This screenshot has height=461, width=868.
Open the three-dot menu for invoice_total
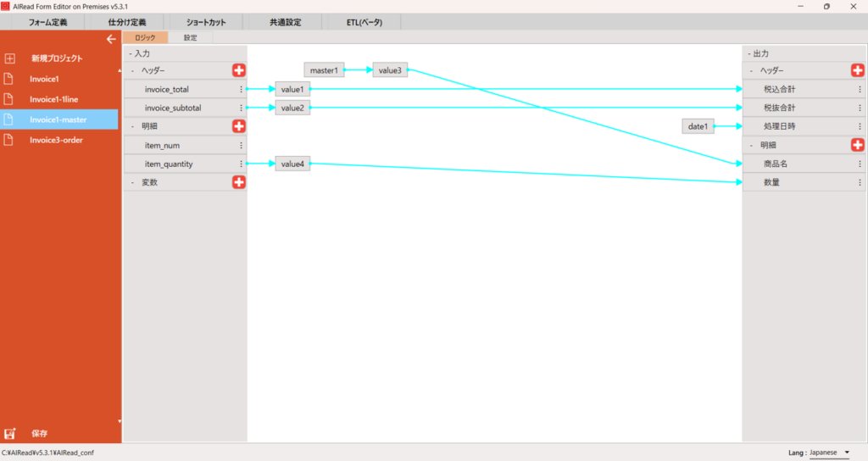pyautogui.click(x=242, y=89)
